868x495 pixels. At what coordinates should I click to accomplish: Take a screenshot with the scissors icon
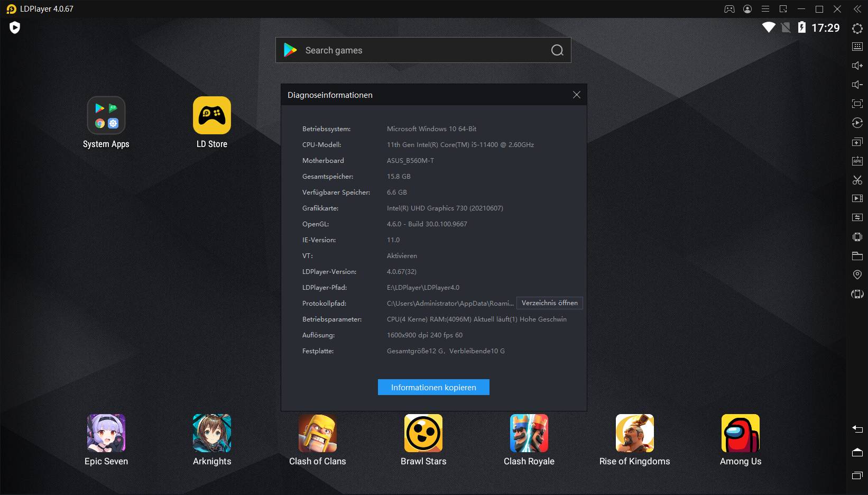coord(857,180)
